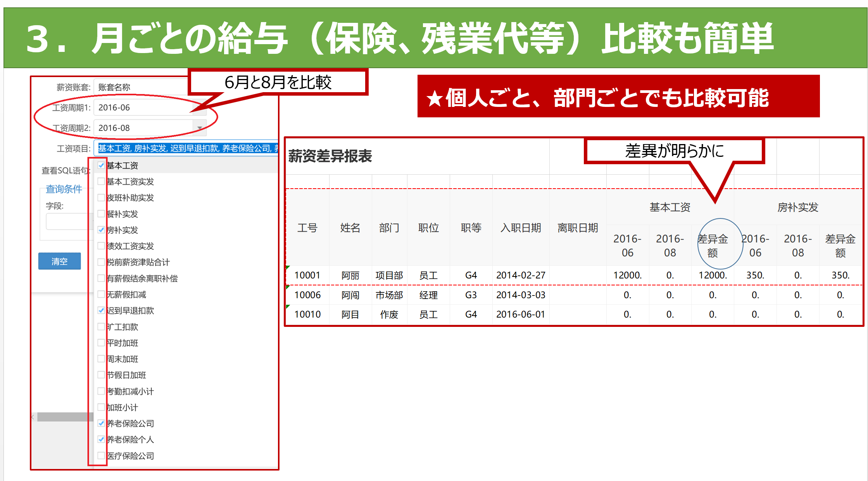Check the 基本工资实发 checkbox
Viewport: 868px width, 481px height.
(x=101, y=181)
